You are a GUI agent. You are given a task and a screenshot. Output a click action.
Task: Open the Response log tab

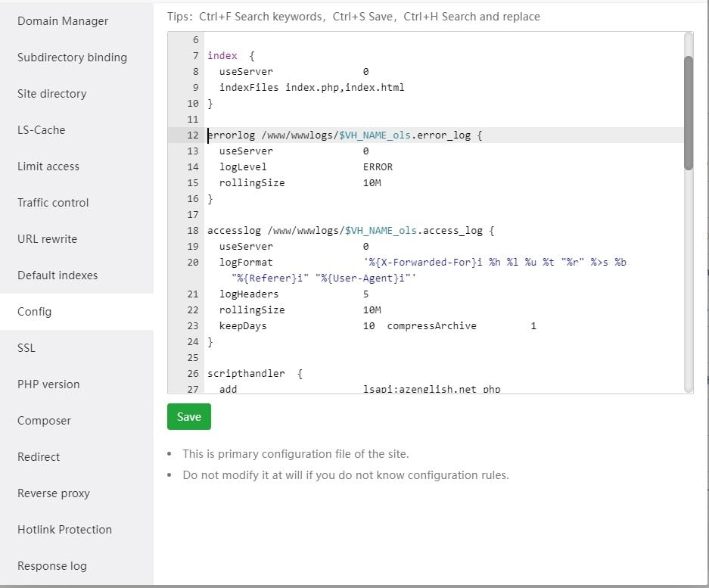[52, 566]
